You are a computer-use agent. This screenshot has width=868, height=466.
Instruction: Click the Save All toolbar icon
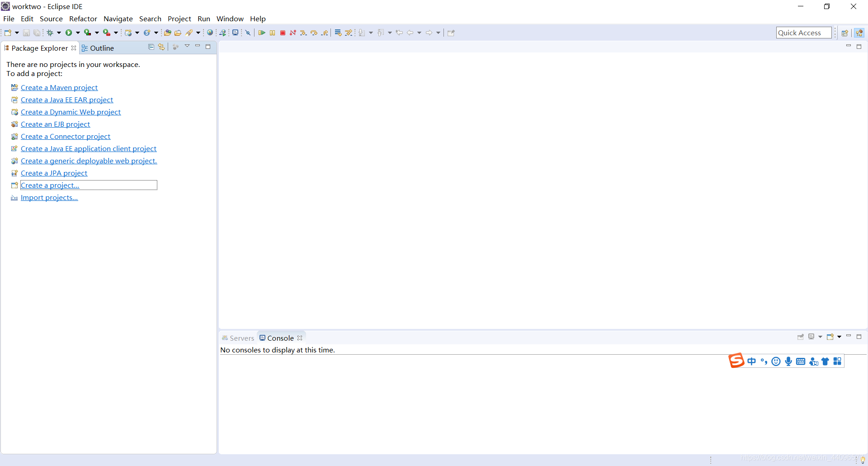coord(37,33)
